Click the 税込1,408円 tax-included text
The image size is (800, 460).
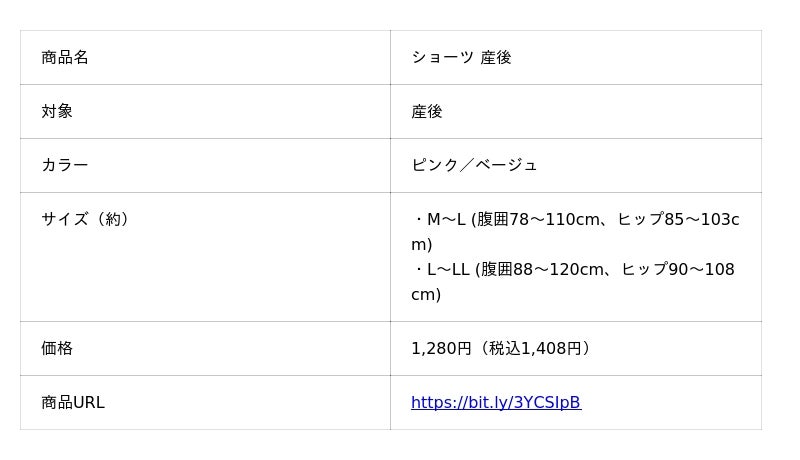pos(534,349)
